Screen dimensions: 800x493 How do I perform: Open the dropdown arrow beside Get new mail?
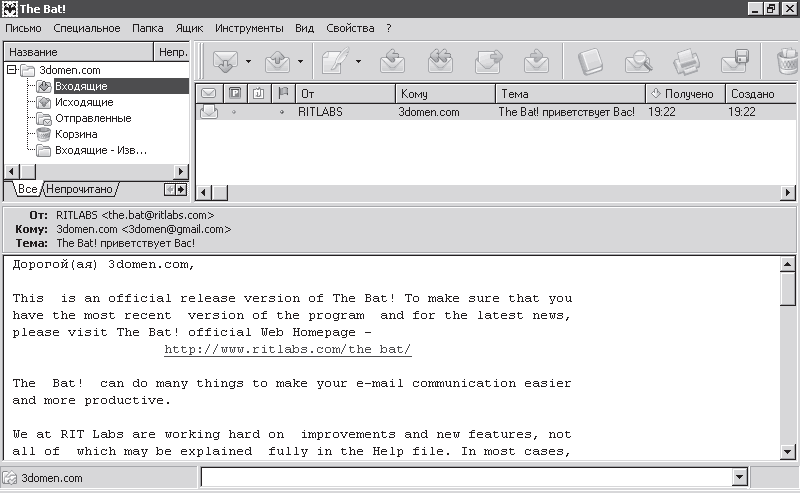248,62
